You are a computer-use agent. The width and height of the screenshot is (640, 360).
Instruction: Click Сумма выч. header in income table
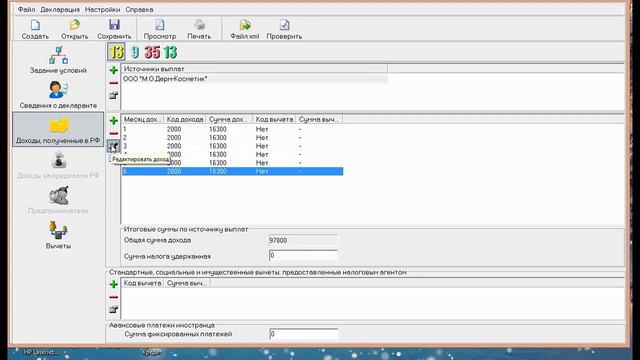click(x=319, y=119)
